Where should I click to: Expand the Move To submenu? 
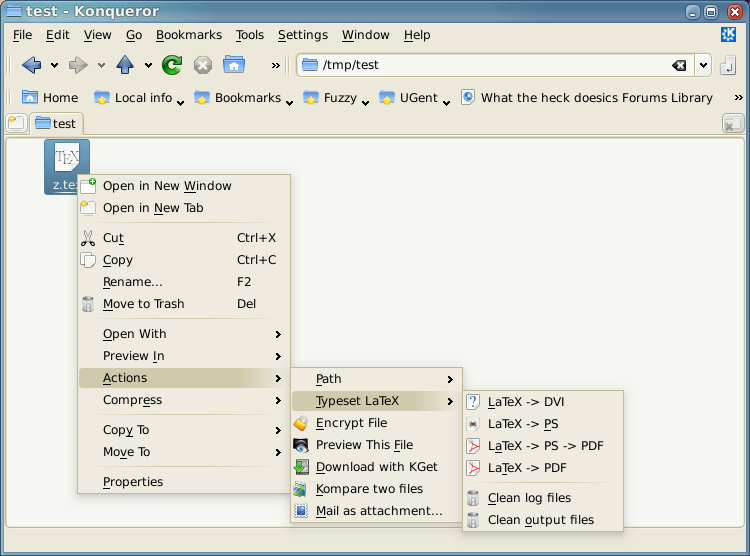tap(184, 452)
